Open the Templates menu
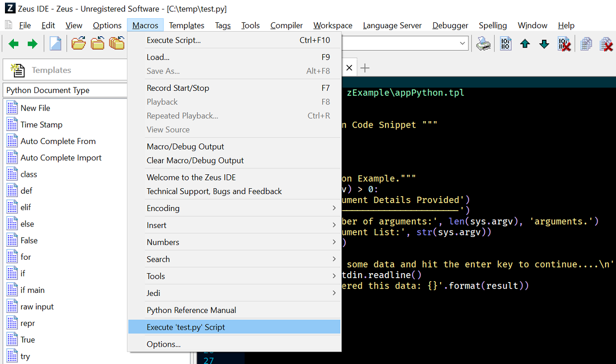 pyautogui.click(x=186, y=25)
